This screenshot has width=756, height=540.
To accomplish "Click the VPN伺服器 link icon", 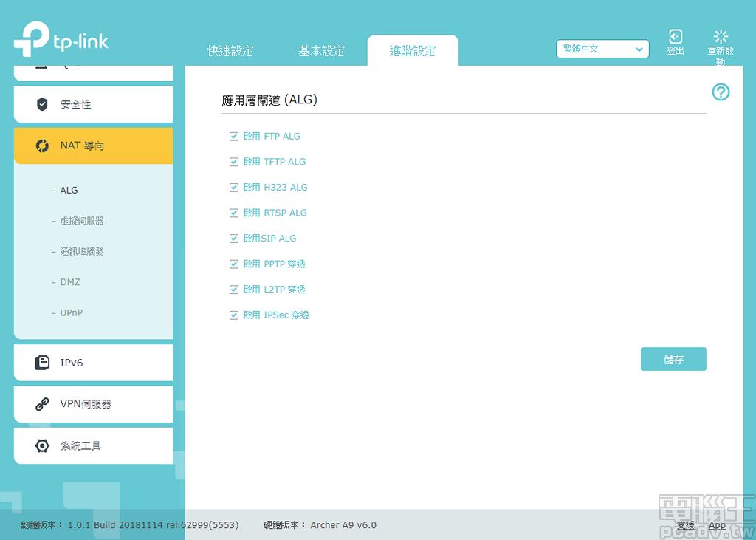I will click(42, 404).
